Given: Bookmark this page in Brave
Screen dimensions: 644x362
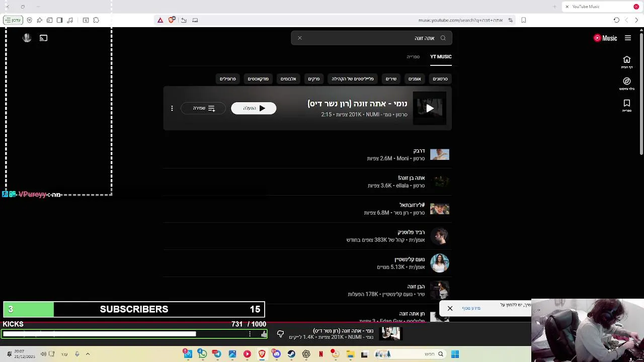Looking at the screenshot, I should pyautogui.click(x=524, y=20).
